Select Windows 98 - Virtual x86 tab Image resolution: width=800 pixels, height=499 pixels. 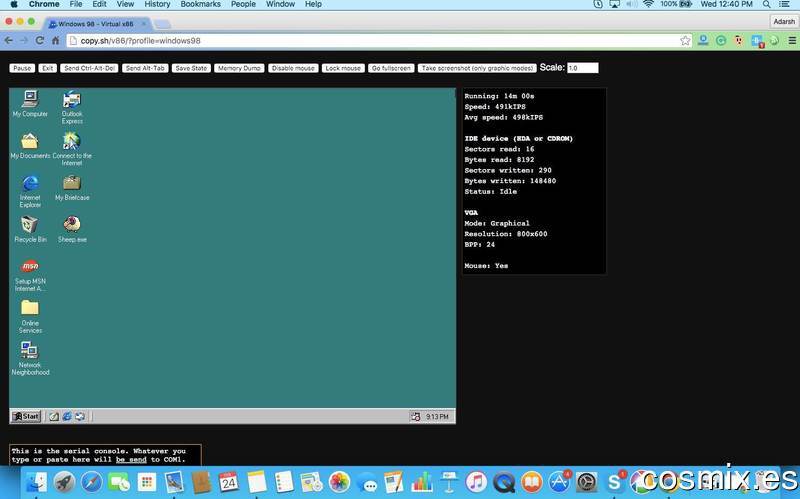(x=96, y=24)
